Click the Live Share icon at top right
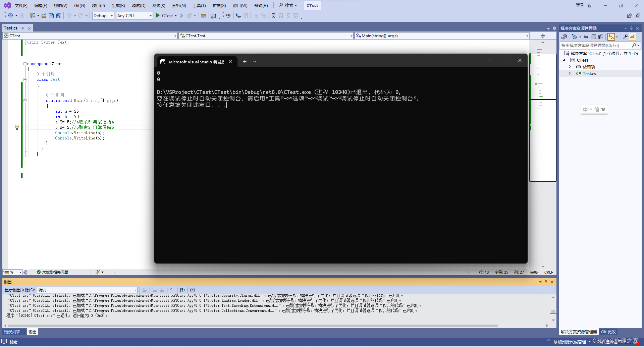Screen dimensions: 644x347 click(x=629, y=16)
